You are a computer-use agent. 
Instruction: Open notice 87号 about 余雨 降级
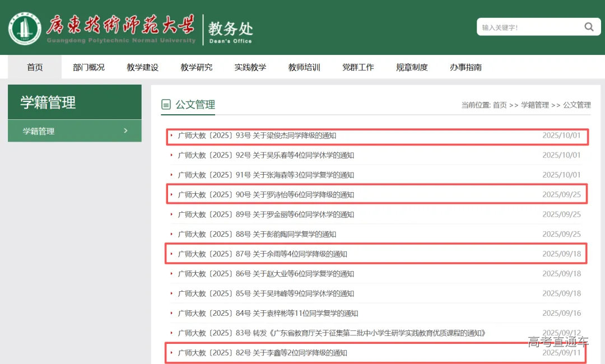pos(262,254)
